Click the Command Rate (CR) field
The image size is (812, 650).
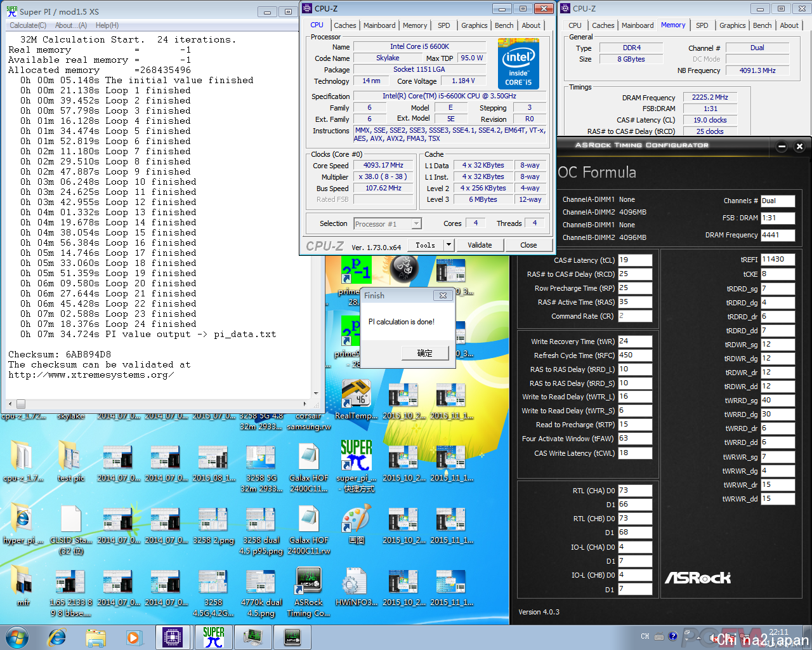point(634,316)
